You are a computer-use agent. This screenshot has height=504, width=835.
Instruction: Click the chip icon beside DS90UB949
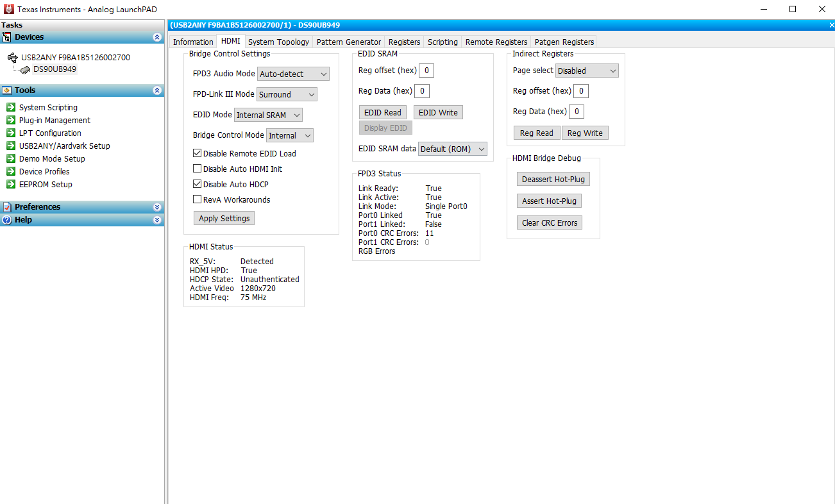[x=26, y=69]
